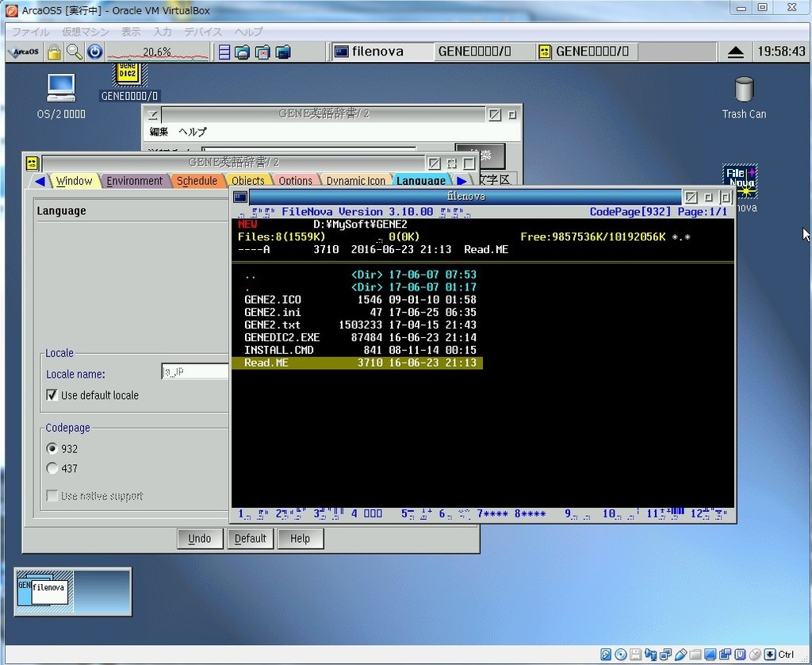Viewport: 812px width, 665px height.
Task: Open VirtualBox ファイル menu
Action: pos(31,32)
